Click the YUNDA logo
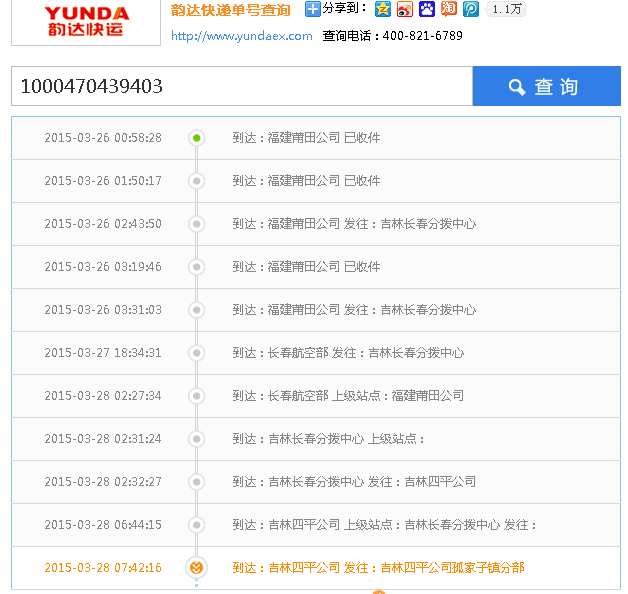628x594 pixels. [85, 22]
